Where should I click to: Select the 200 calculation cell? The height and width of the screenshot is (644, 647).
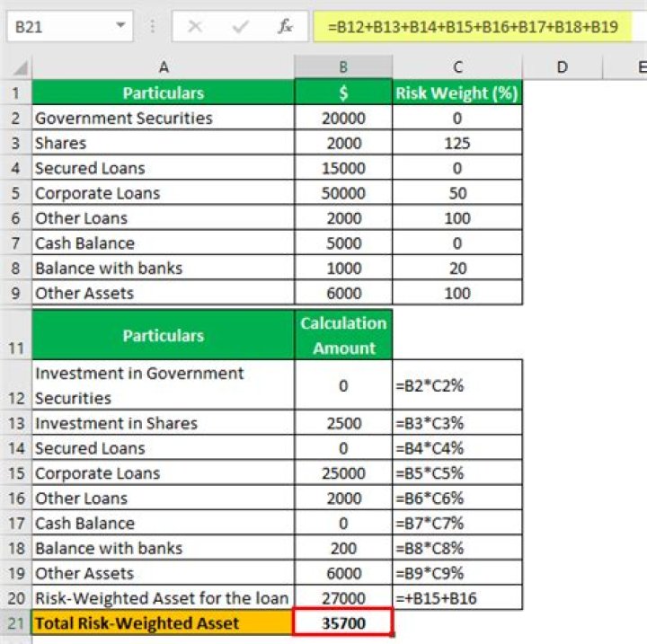(x=343, y=548)
